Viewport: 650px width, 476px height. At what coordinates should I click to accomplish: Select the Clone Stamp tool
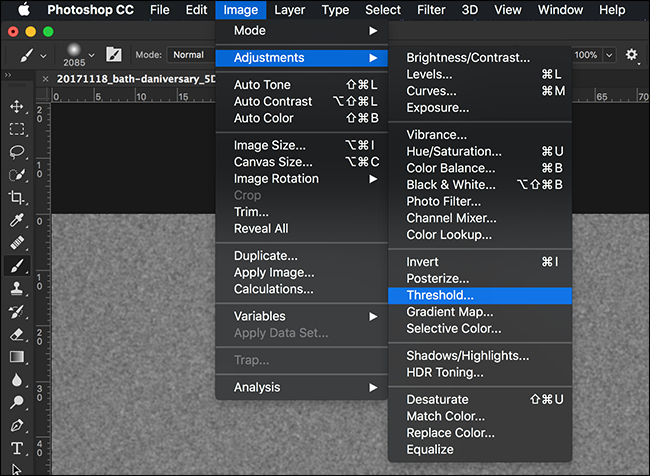[17, 288]
